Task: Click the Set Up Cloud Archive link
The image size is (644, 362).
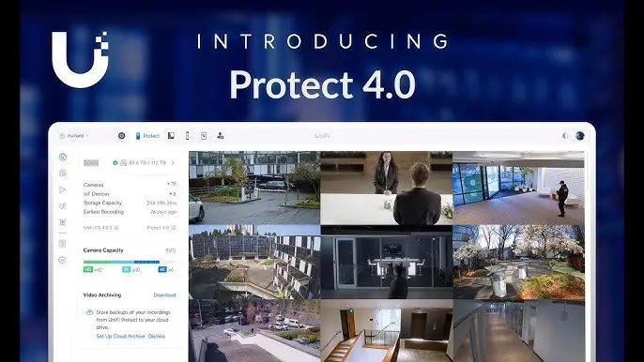Action: pos(121,336)
